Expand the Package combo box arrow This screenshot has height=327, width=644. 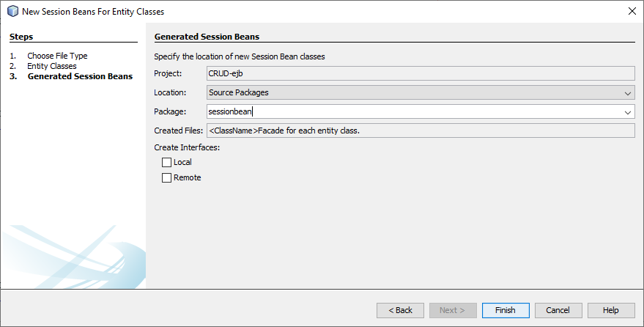(628, 112)
